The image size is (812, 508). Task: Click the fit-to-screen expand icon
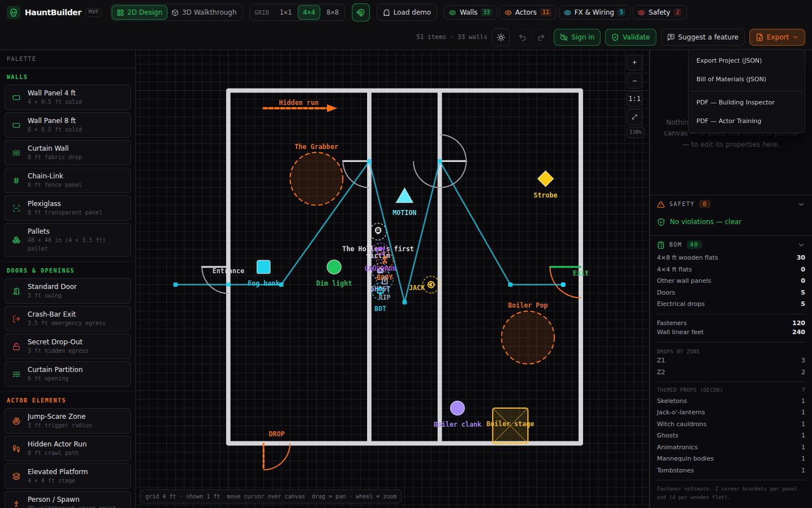[x=634, y=117]
